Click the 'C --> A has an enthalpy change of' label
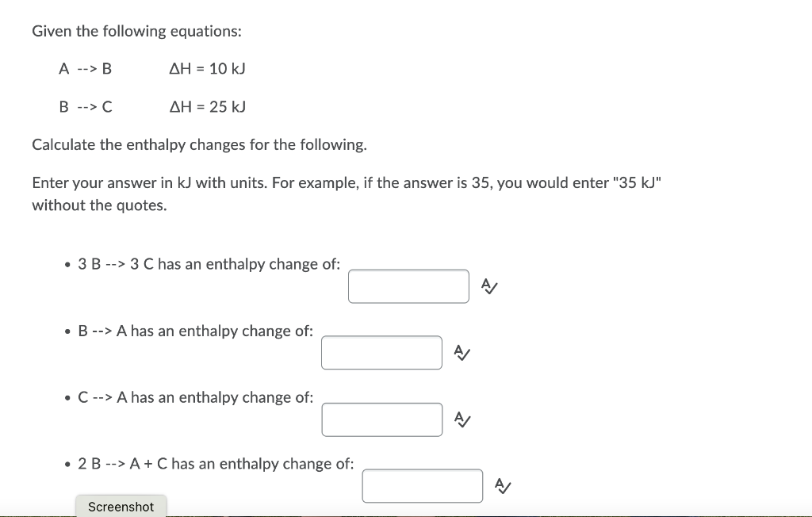 (196, 397)
